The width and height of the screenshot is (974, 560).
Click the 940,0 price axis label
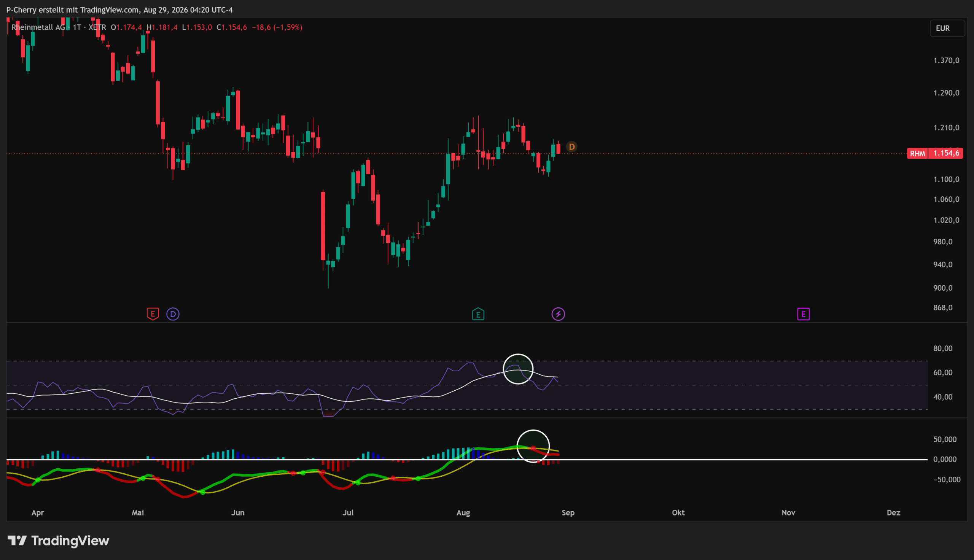pyautogui.click(x=943, y=265)
